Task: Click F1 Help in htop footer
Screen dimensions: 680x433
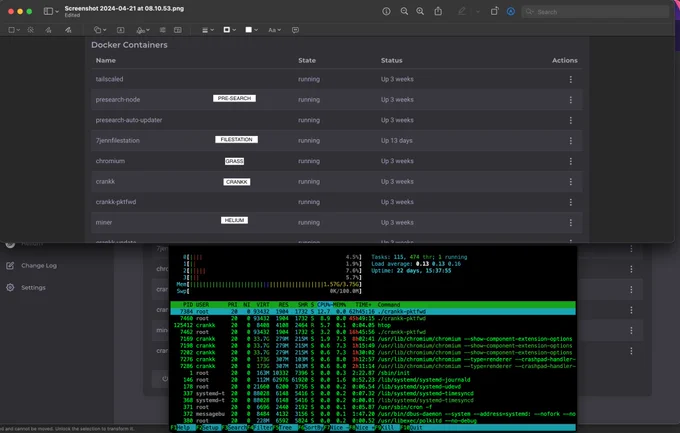Action: point(182,428)
